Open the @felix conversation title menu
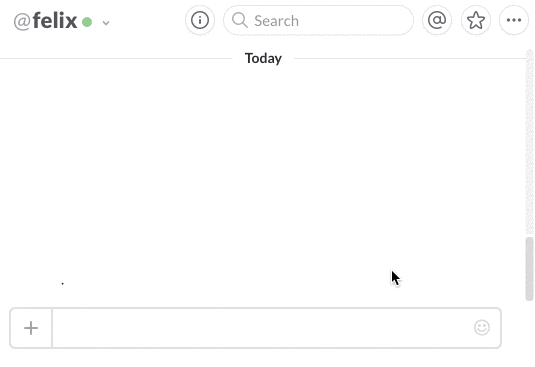535x367 pixels. click(61, 21)
